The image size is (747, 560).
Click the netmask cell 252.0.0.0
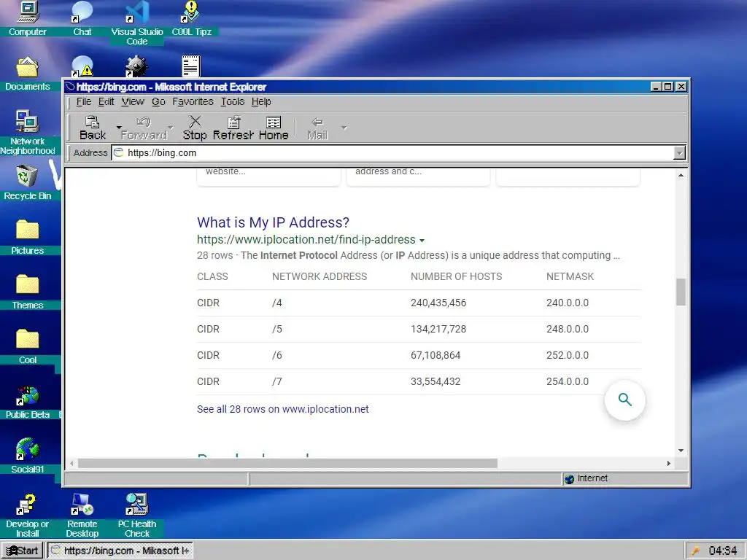click(568, 355)
